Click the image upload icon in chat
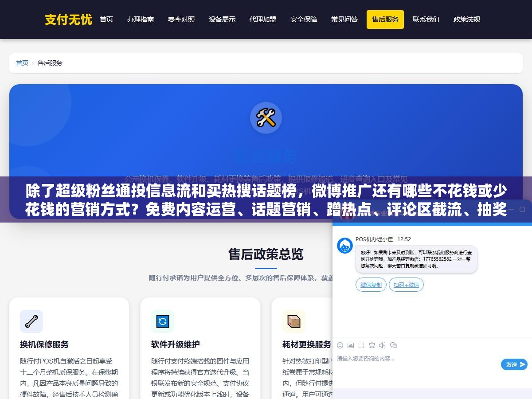 point(351,345)
